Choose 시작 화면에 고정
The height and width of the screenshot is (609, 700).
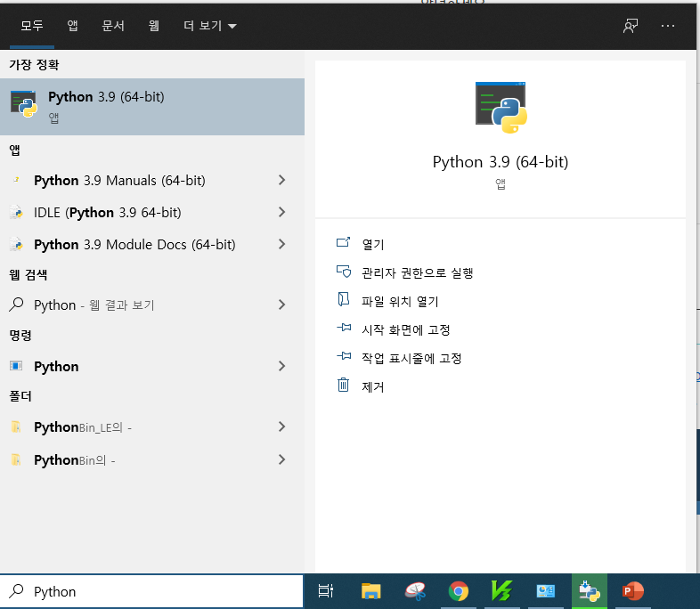(405, 329)
